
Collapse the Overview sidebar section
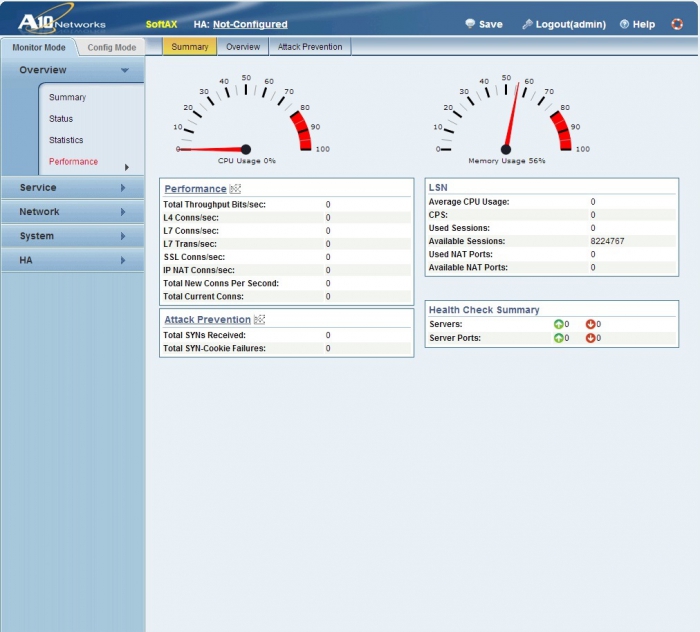125,70
